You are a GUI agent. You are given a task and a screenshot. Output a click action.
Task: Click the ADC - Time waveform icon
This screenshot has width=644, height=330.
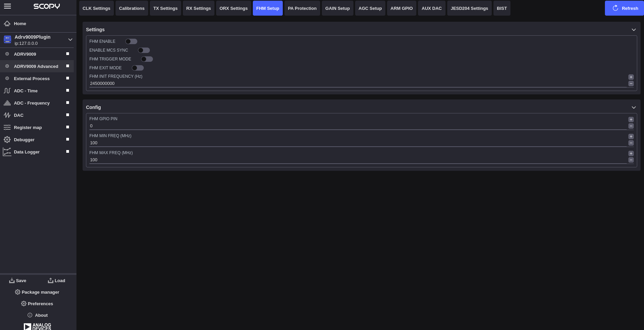tap(7, 91)
